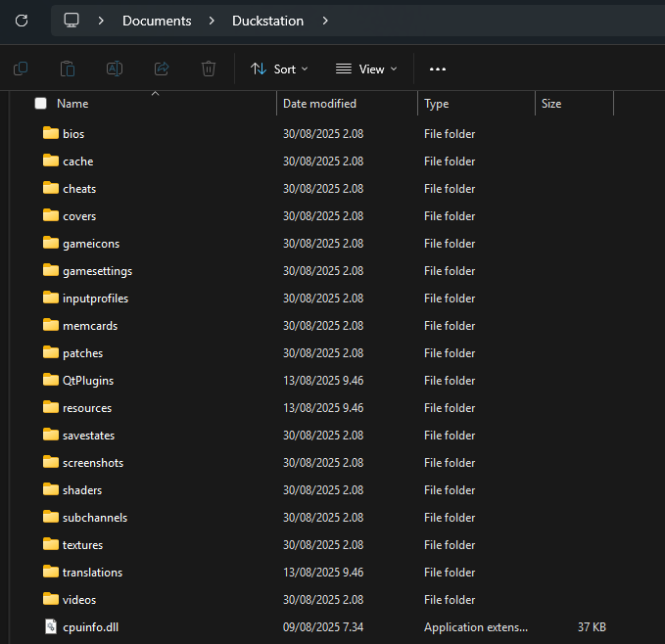Click the Share toolbar icon
The height and width of the screenshot is (644, 665).
tap(162, 69)
